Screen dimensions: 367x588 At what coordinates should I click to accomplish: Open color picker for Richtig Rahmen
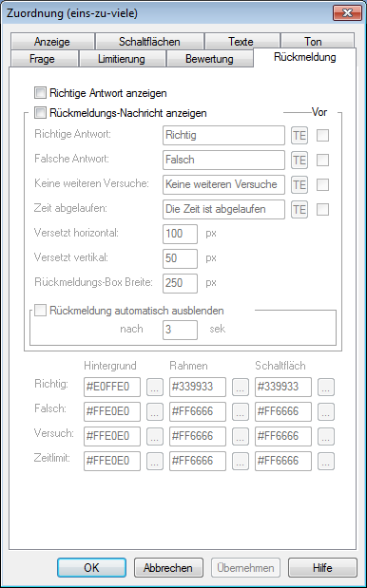point(241,388)
